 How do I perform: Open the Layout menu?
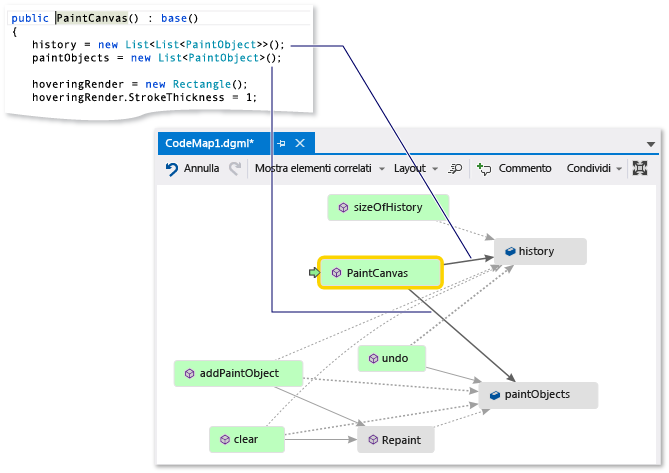click(x=410, y=168)
